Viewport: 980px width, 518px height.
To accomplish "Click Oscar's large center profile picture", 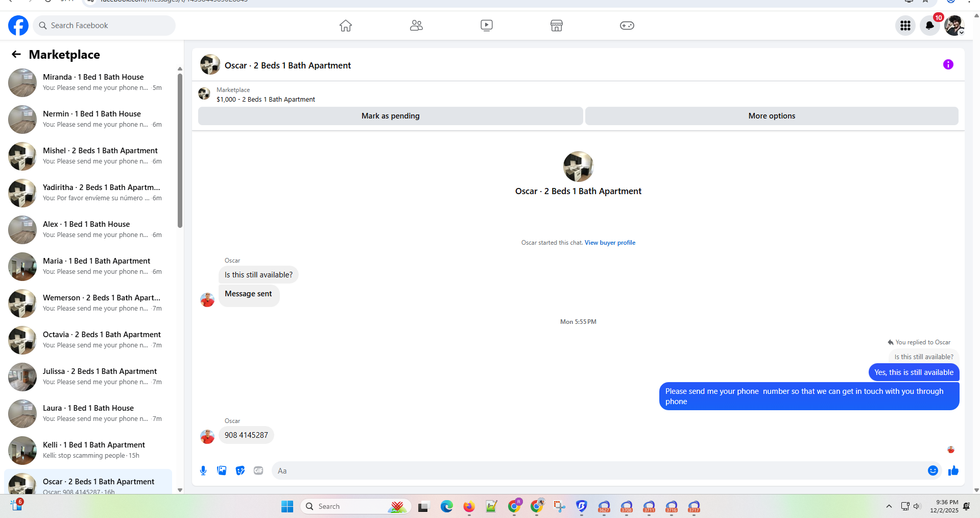I will pos(578,167).
